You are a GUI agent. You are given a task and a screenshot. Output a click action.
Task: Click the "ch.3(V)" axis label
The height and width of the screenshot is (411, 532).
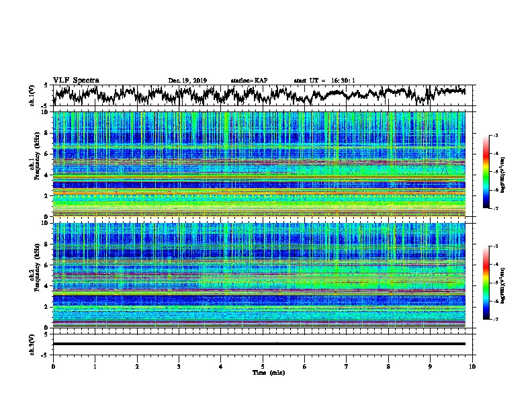click(32, 345)
